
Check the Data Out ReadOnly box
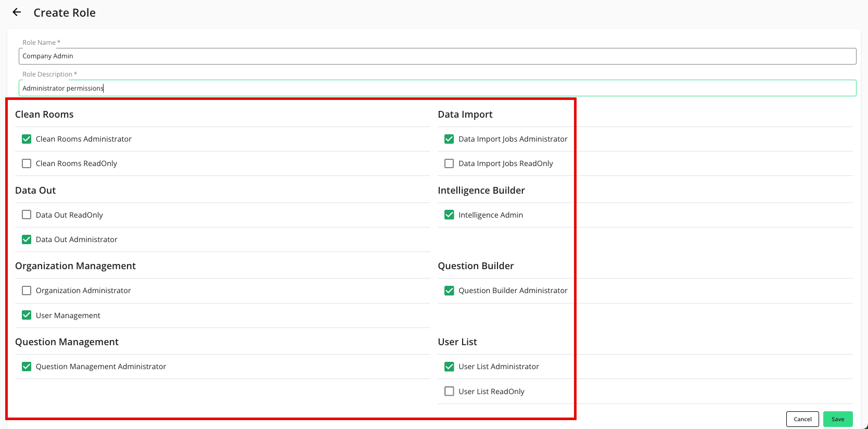point(27,215)
